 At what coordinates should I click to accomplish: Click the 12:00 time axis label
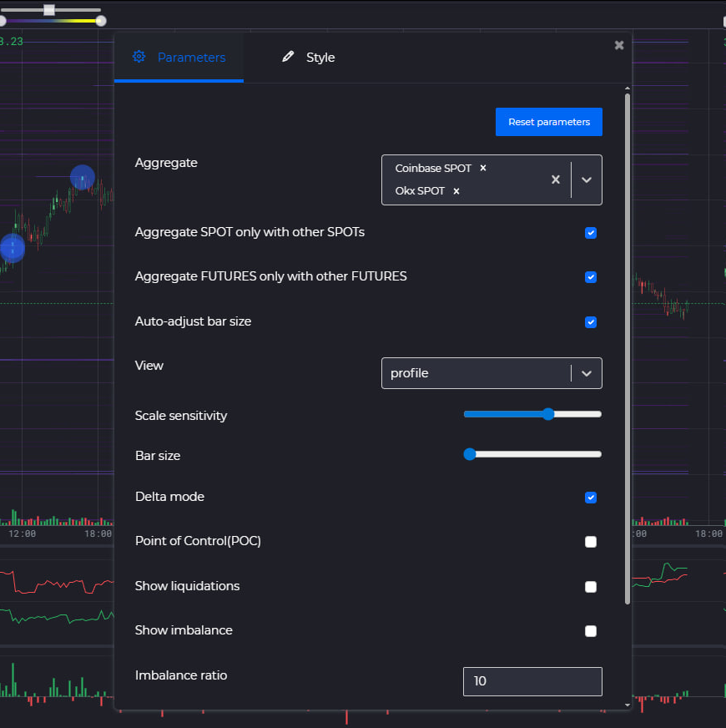click(22, 534)
